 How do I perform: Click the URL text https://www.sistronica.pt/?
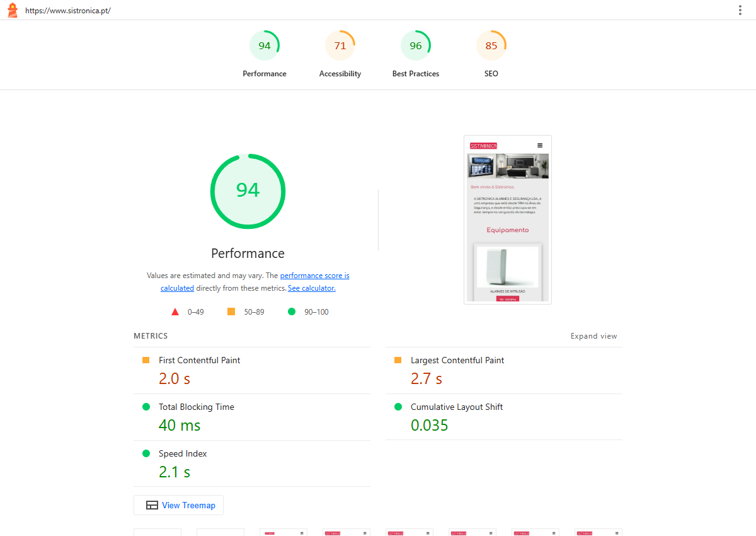68,11
